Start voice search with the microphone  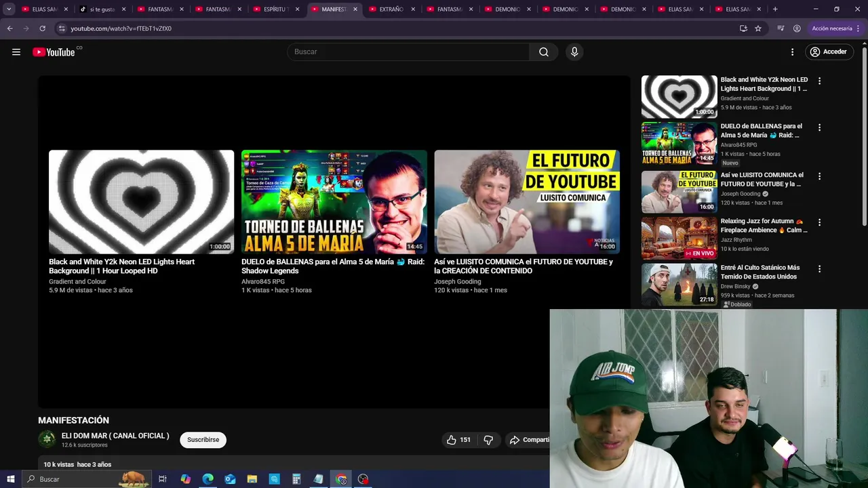click(x=574, y=52)
